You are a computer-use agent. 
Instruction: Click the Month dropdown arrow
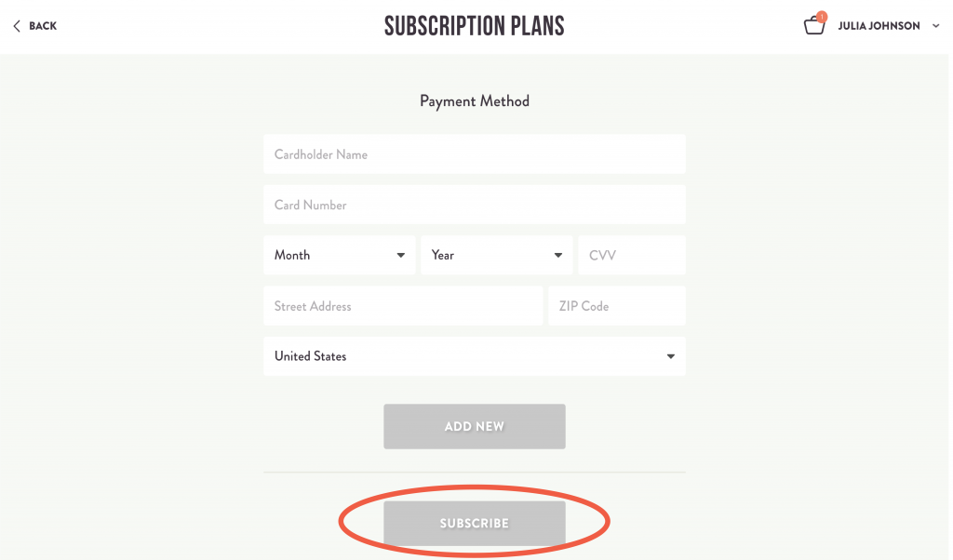[x=402, y=254]
